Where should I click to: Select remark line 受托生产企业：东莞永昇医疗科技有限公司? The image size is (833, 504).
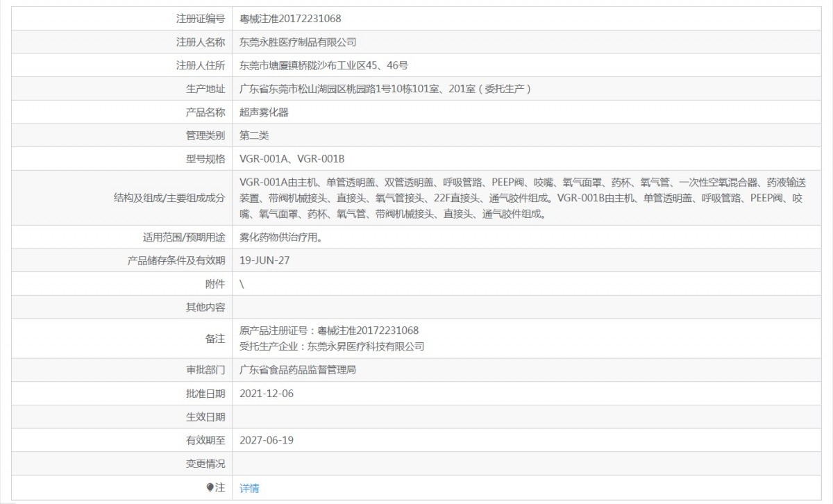(x=332, y=346)
